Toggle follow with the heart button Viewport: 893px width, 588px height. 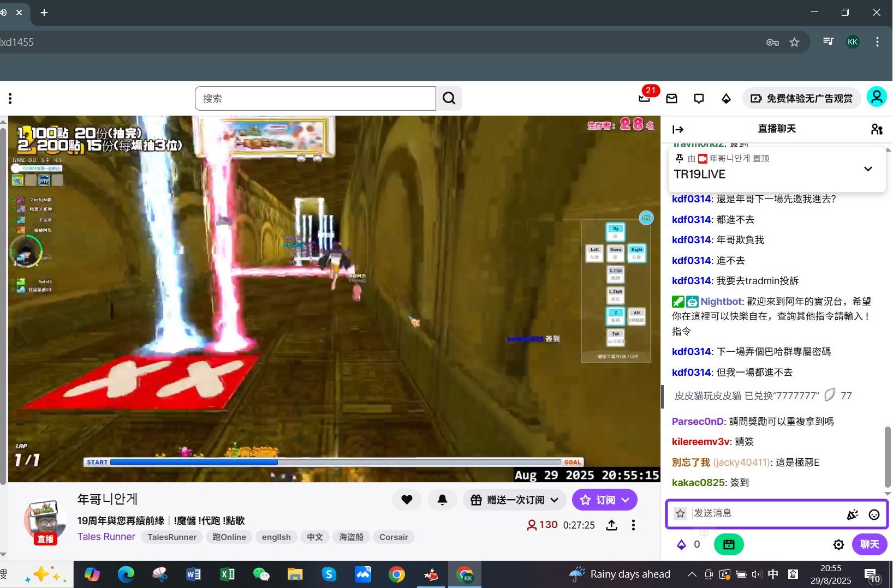tap(407, 500)
